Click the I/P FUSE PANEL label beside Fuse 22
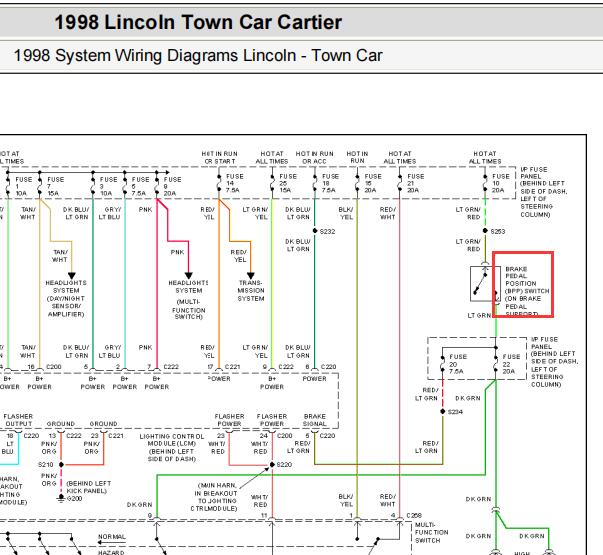603x555 pixels. coord(554,362)
